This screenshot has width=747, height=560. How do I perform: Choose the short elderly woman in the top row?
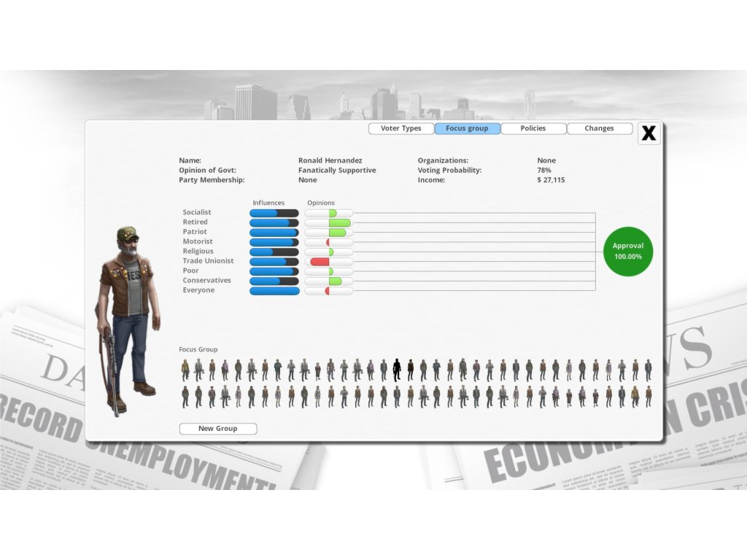[x=318, y=371]
